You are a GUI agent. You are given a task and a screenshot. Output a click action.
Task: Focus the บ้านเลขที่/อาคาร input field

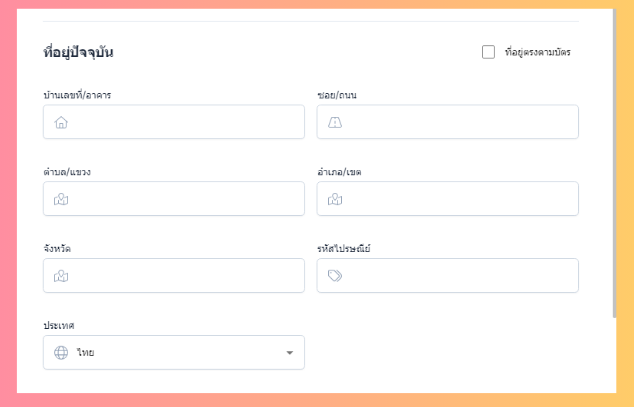coord(185,123)
